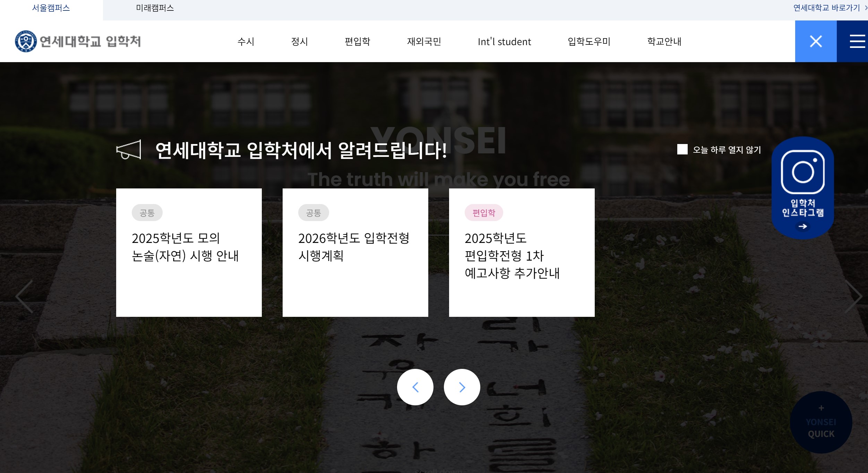Click the Yonsei University crest logo

point(26,41)
